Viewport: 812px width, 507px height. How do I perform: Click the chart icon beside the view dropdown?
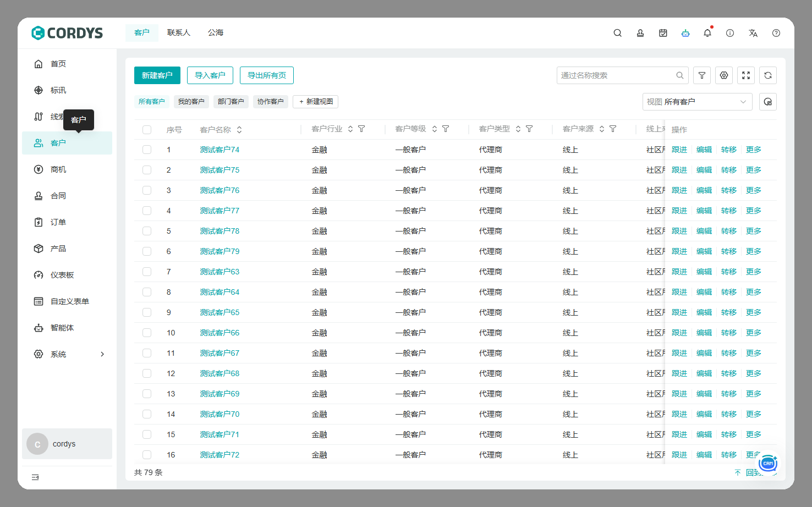point(768,102)
